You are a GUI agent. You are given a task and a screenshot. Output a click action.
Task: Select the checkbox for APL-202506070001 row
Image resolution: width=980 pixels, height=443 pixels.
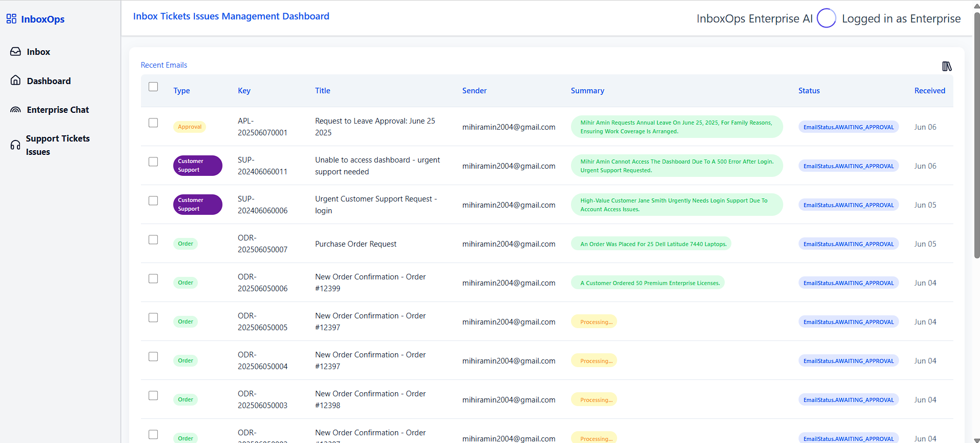(x=153, y=123)
